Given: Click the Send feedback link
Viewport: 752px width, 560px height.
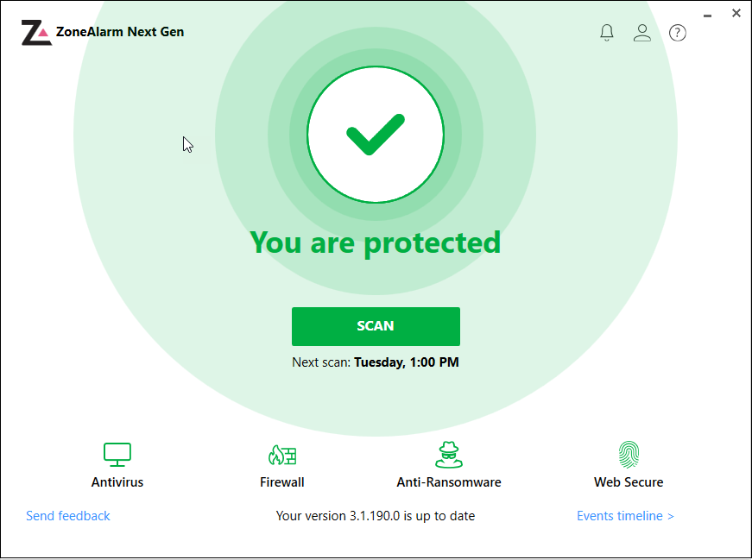Looking at the screenshot, I should pos(67,516).
